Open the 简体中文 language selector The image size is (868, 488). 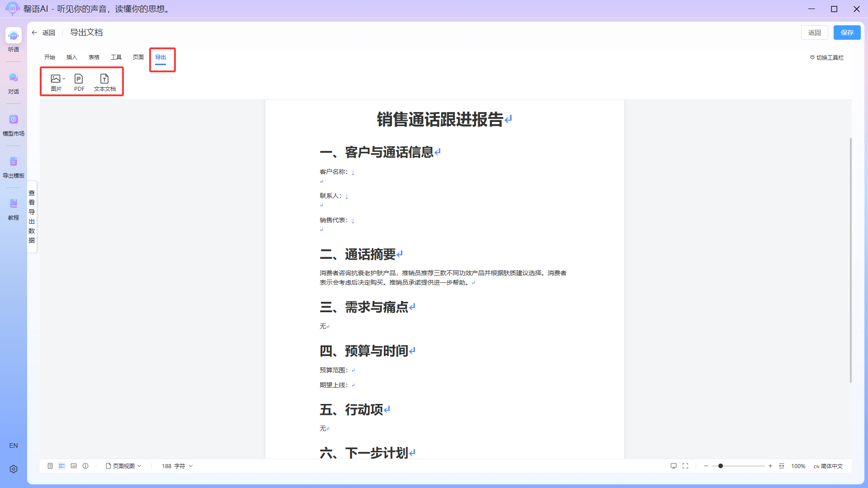click(828, 466)
